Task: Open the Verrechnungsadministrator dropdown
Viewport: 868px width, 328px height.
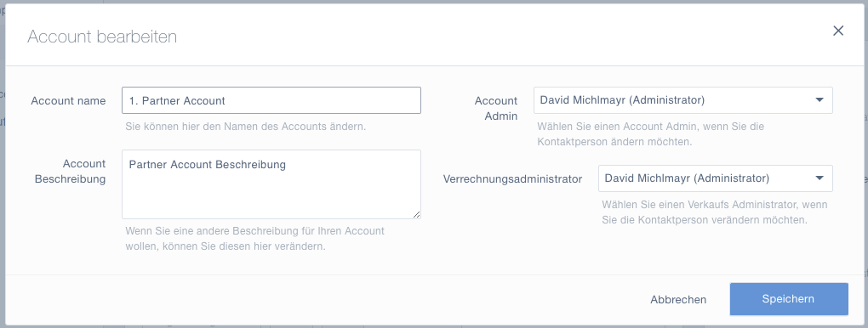Action: (715, 178)
